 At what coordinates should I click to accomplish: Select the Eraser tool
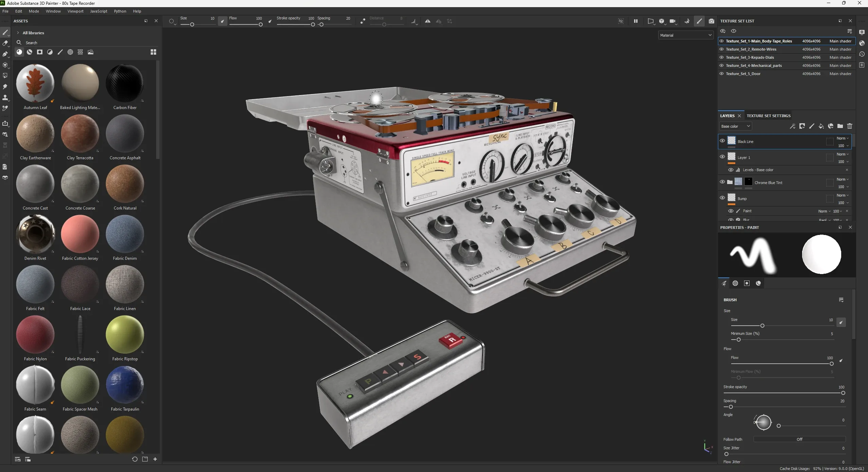[x=5, y=43]
